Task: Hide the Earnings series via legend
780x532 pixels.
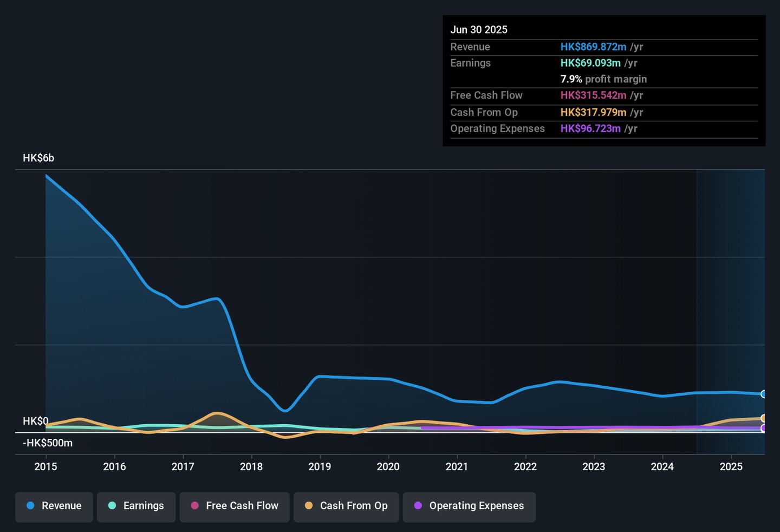Action: click(136, 507)
